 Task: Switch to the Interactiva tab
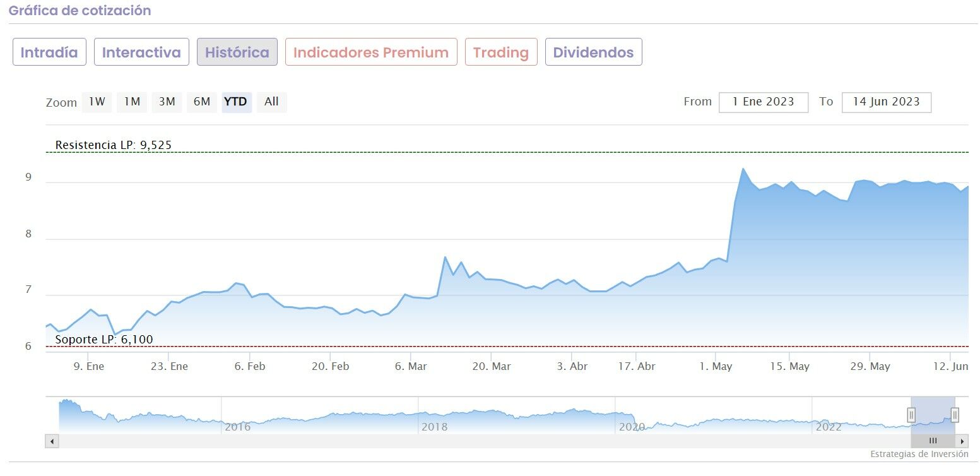141,52
